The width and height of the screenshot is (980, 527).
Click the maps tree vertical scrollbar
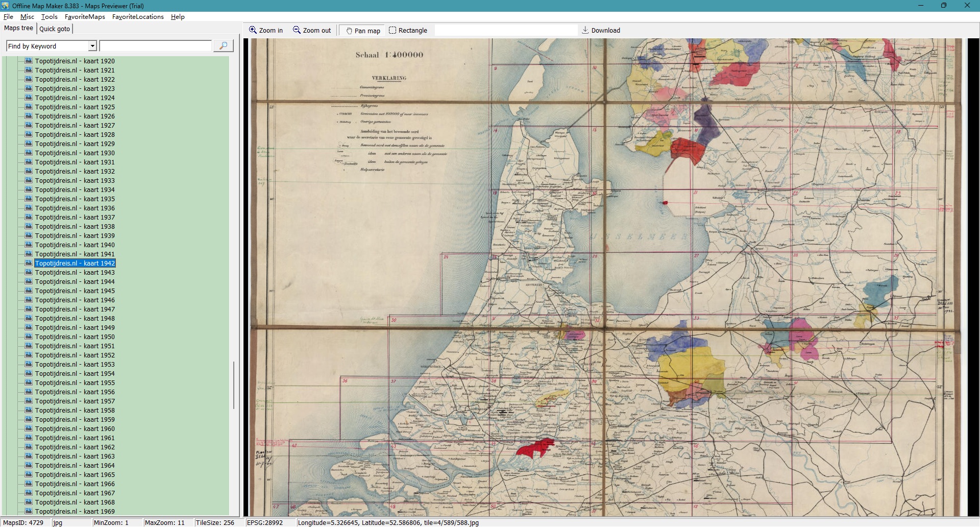pyautogui.click(x=234, y=385)
